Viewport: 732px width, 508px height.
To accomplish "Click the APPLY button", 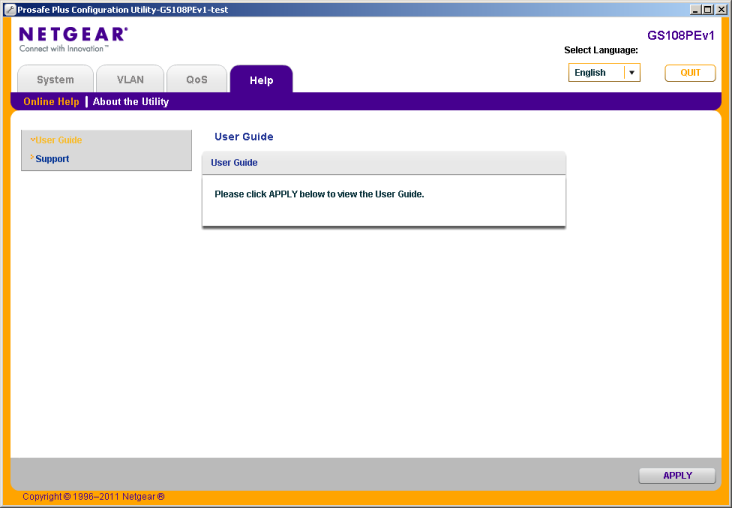I will (677, 475).
